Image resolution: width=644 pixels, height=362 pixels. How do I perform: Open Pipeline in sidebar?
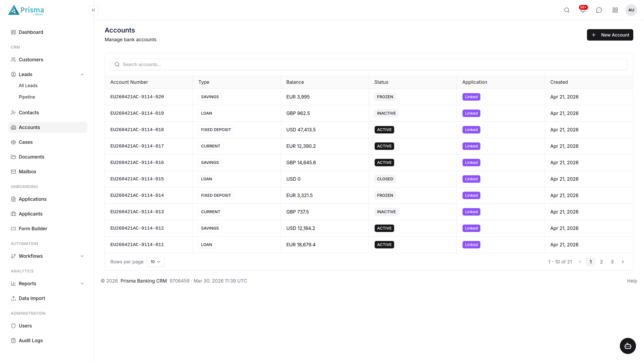[27, 97]
